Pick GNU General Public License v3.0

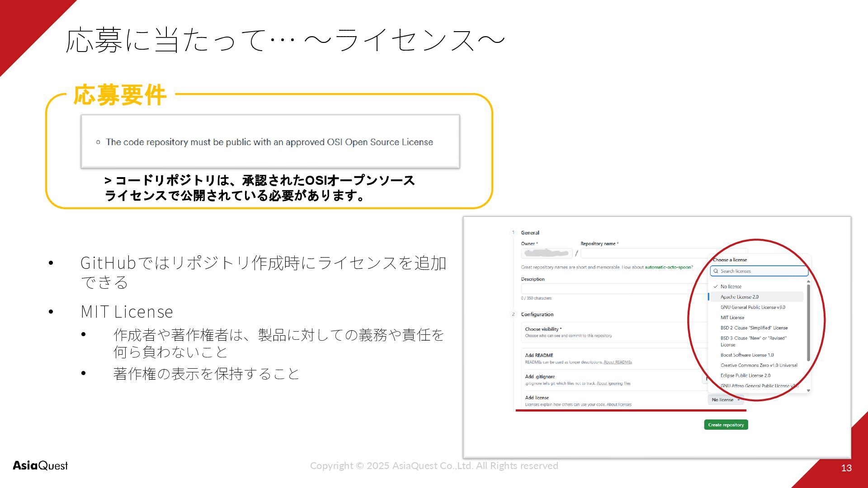click(752, 307)
